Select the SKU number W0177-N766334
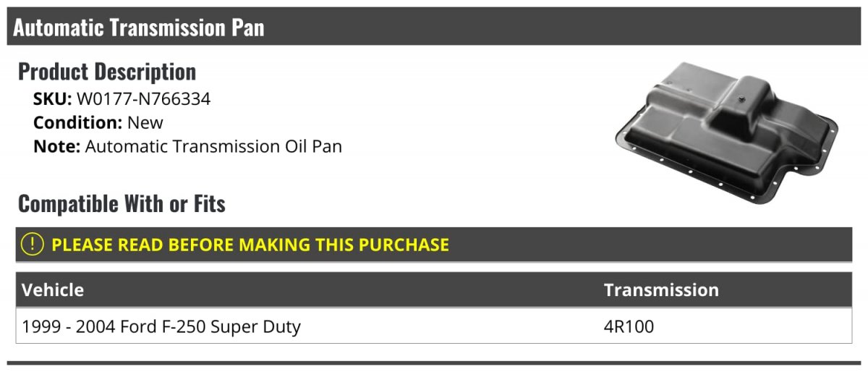 tap(143, 100)
